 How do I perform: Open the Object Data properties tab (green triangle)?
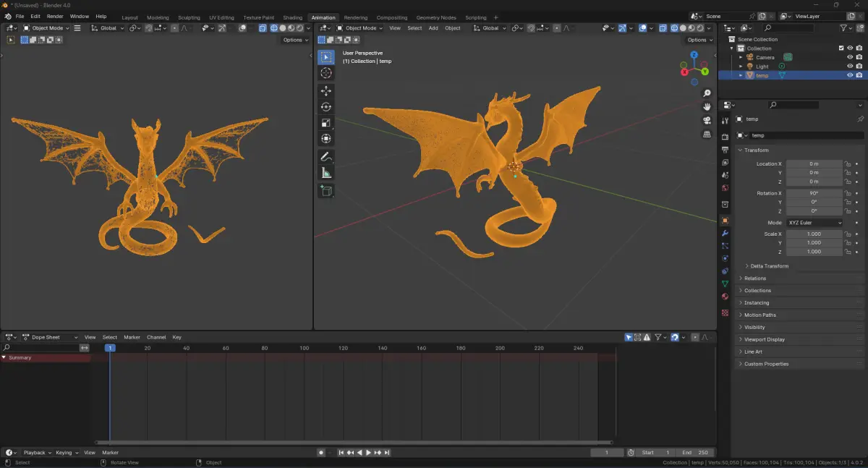click(x=725, y=284)
